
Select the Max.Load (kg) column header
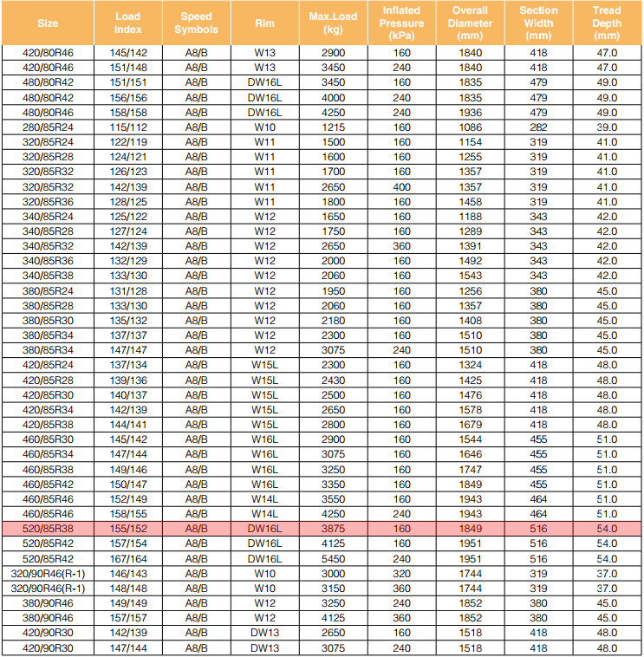click(x=333, y=23)
